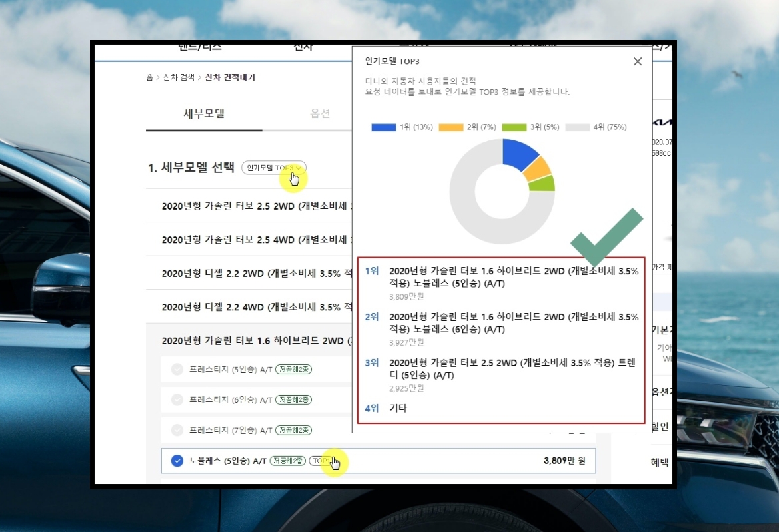This screenshot has width=779, height=532.
Task: Click the 2,925만원 price under 3위
Action: point(406,388)
